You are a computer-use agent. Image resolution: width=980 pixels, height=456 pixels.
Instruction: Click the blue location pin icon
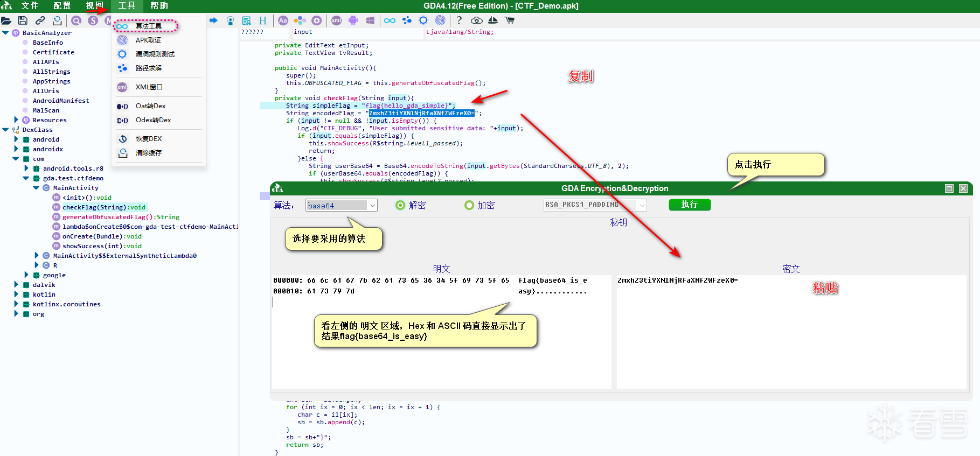(230, 20)
